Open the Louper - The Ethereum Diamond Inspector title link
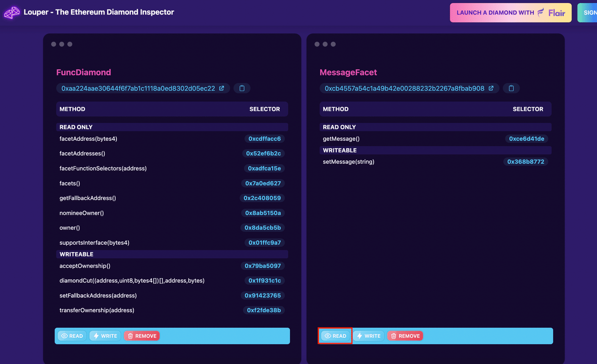597x364 pixels. click(x=99, y=12)
